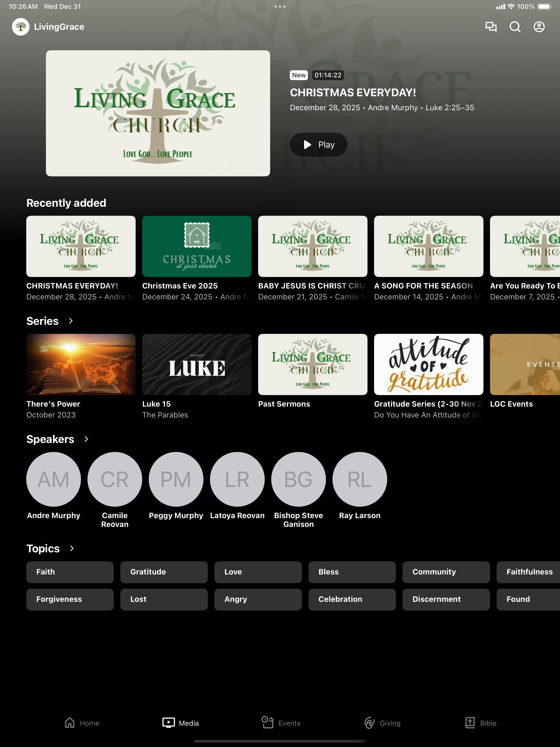Expand the Speakers section chevron

tap(86, 439)
